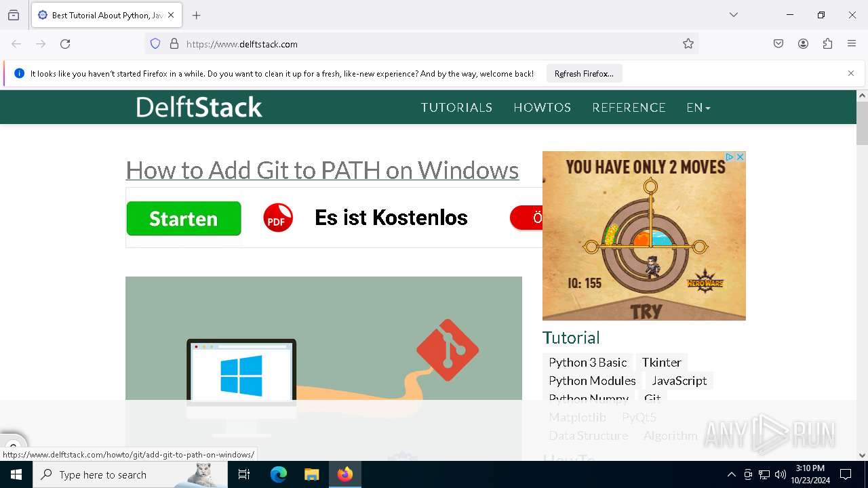Image resolution: width=868 pixels, height=488 pixels.
Task: Expand the list all tabs chevron
Action: 734,15
